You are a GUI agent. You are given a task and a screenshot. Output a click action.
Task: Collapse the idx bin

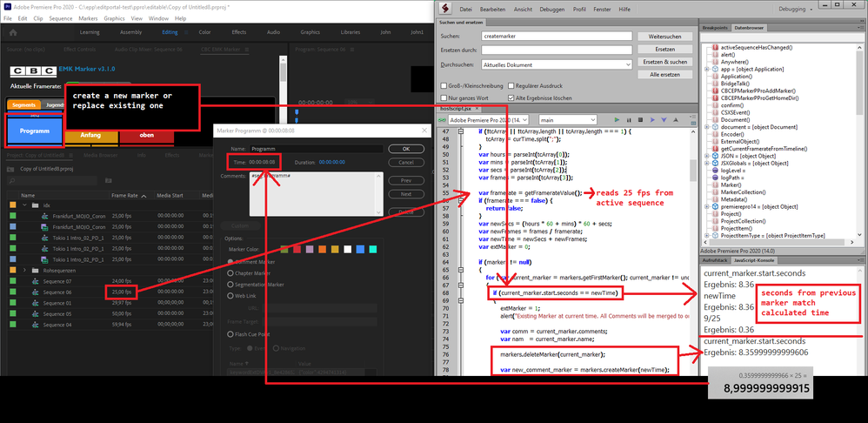pyautogui.click(x=25, y=205)
